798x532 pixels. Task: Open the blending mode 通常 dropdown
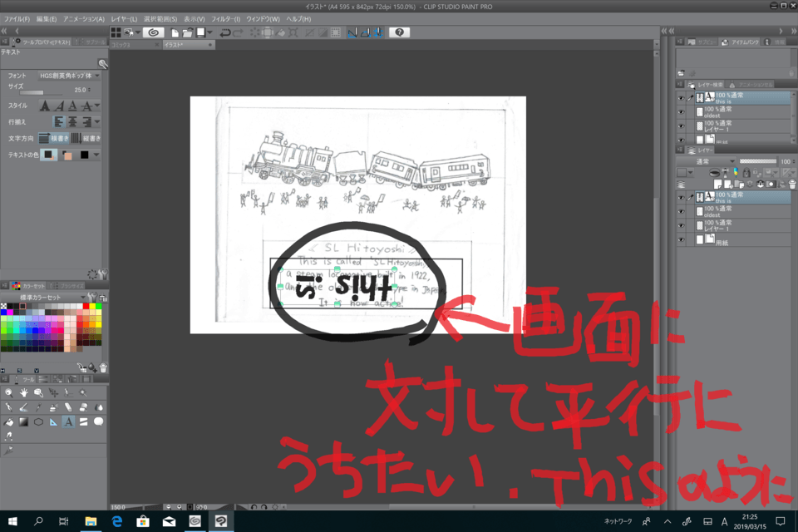707,162
